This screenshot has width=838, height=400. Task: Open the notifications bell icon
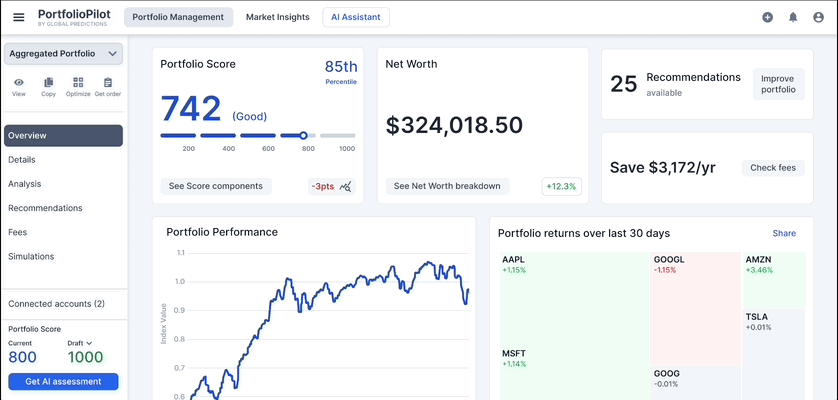click(x=793, y=17)
